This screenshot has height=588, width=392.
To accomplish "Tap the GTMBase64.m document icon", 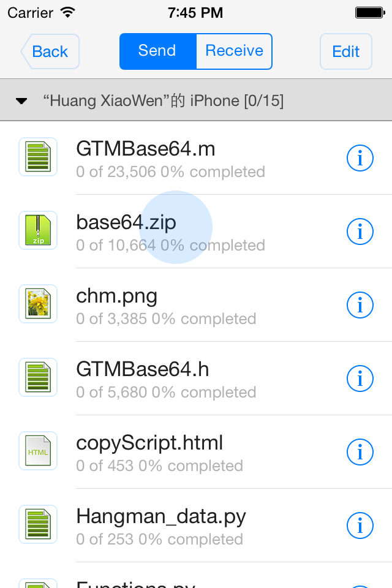I will tap(38, 157).
